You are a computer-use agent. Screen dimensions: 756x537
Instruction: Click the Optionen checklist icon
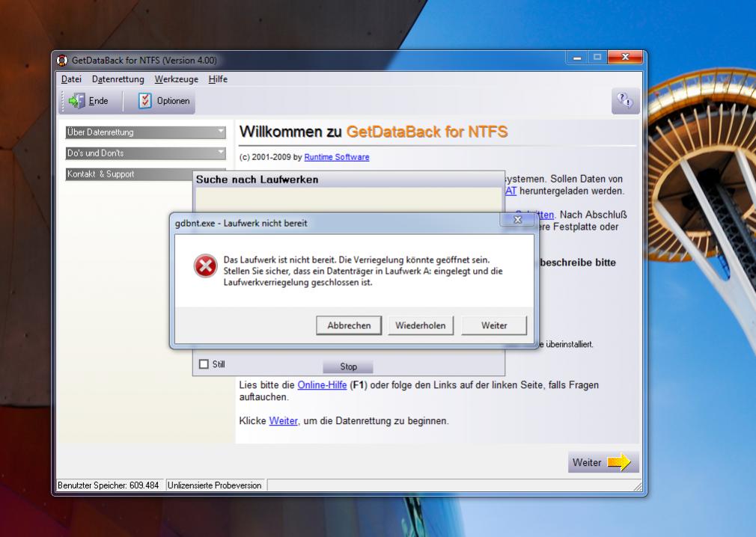[x=144, y=101]
